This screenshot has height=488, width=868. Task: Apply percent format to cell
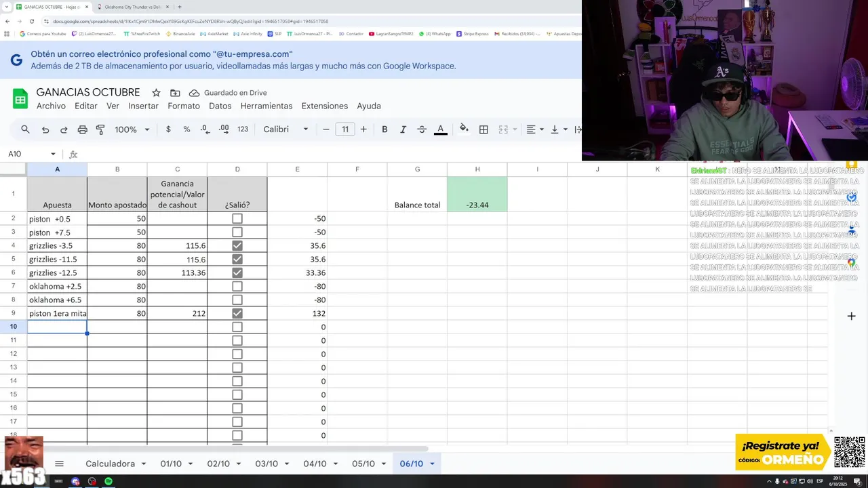click(186, 129)
